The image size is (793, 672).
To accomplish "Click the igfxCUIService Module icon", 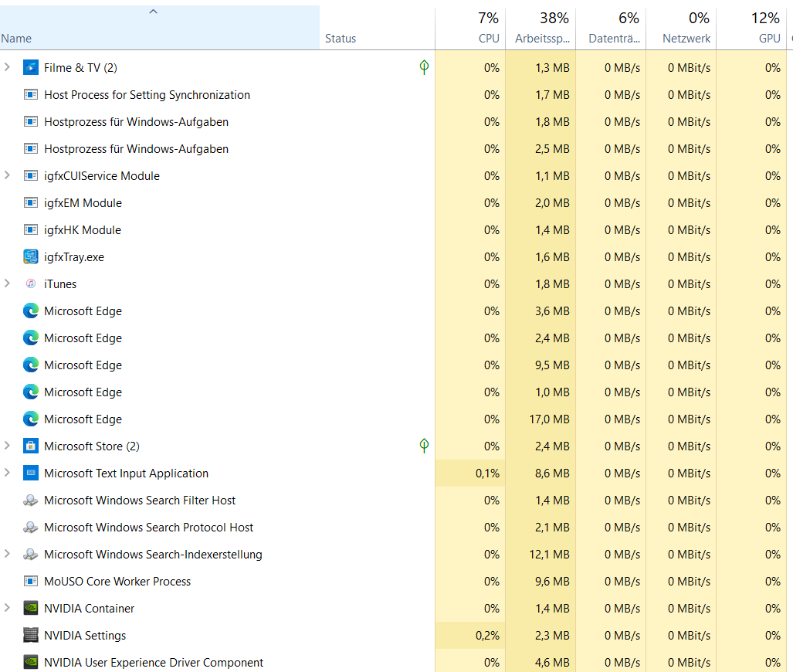I will tap(31, 175).
